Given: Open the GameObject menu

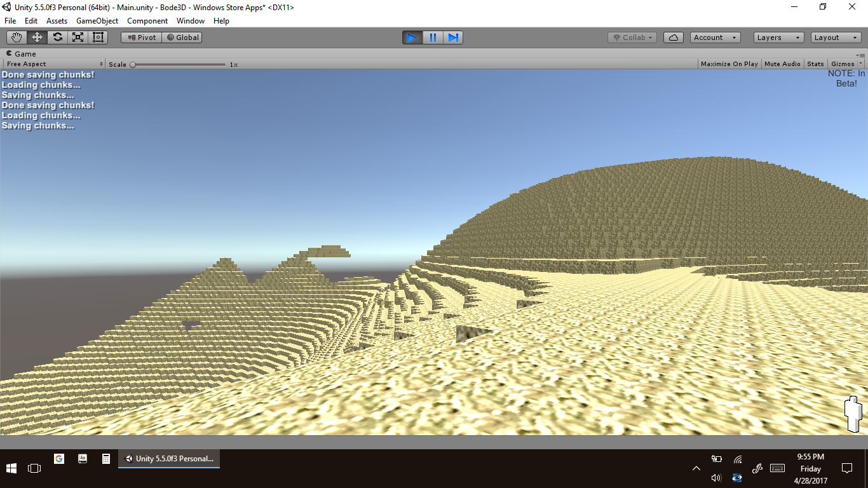Looking at the screenshot, I should tap(97, 21).
